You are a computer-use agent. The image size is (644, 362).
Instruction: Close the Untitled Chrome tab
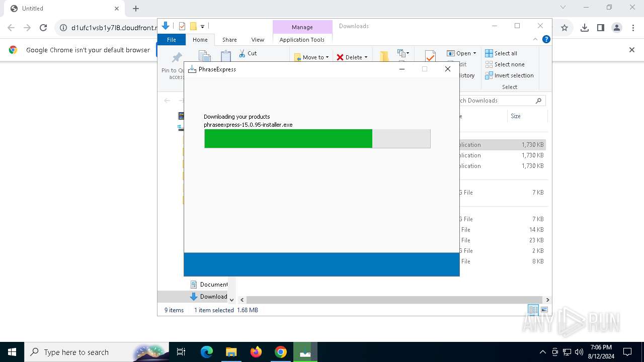pyautogui.click(x=117, y=9)
